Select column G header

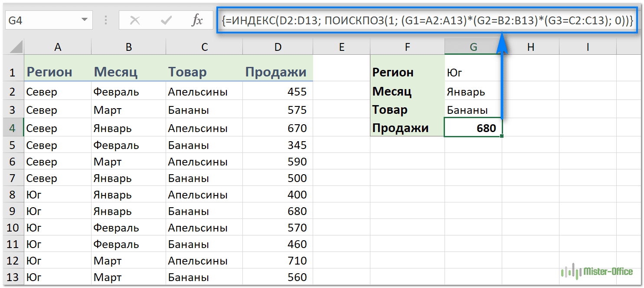[473, 47]
